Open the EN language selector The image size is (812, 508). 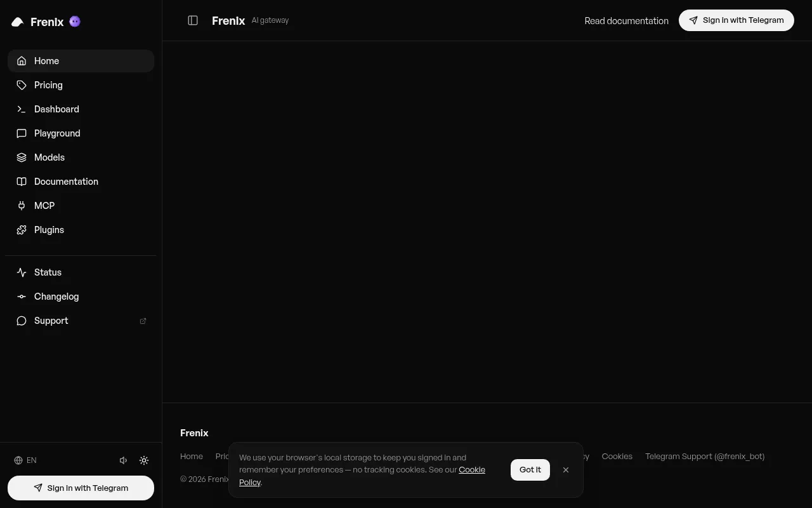coord(25,460)
